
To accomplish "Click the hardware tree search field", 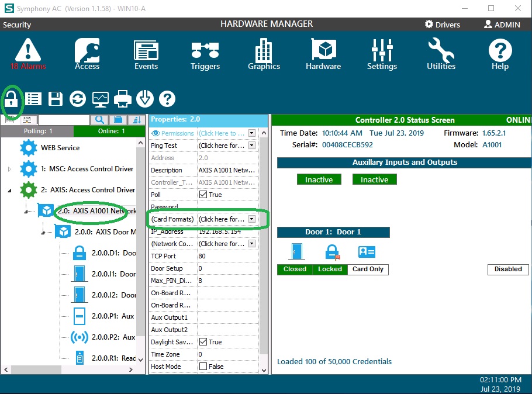I will click(x=64, y=120).
